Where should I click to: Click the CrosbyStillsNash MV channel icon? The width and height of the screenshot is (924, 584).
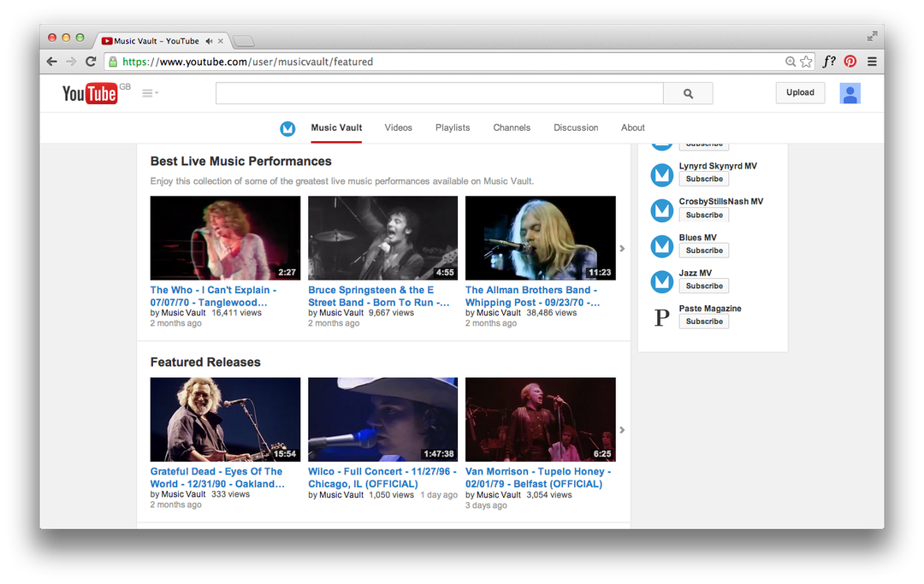661,210
